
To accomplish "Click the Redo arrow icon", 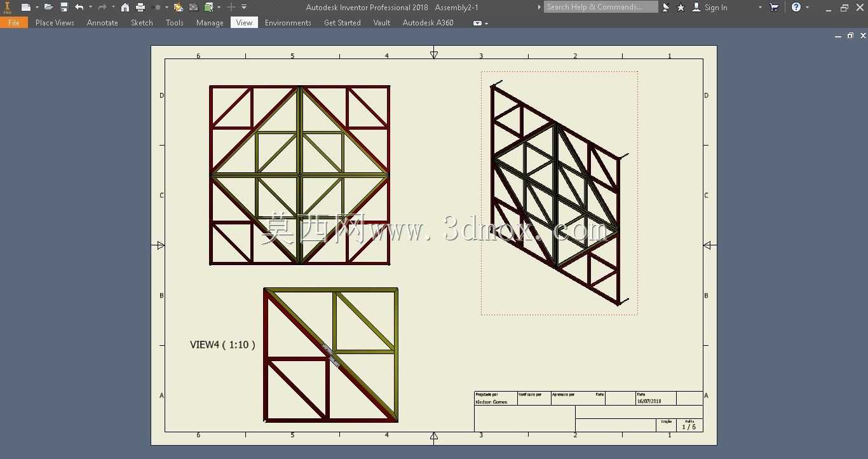I will tap(102, 7).
